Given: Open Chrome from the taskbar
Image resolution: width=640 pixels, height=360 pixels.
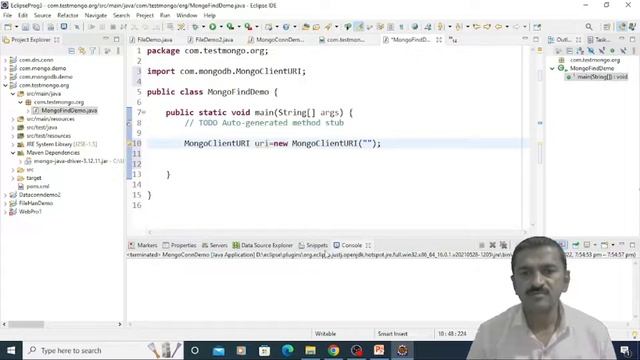Looking at the screenshot, I should [x=333, y=350].
